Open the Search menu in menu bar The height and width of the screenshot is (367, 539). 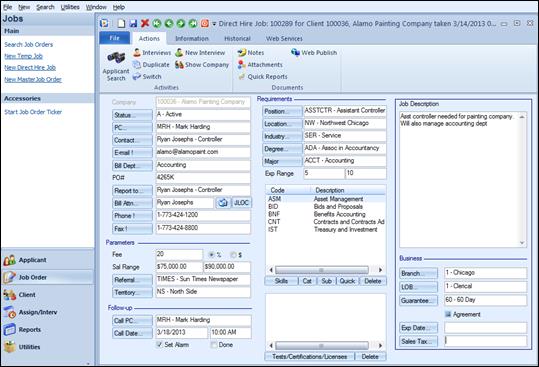coord(45,7)
